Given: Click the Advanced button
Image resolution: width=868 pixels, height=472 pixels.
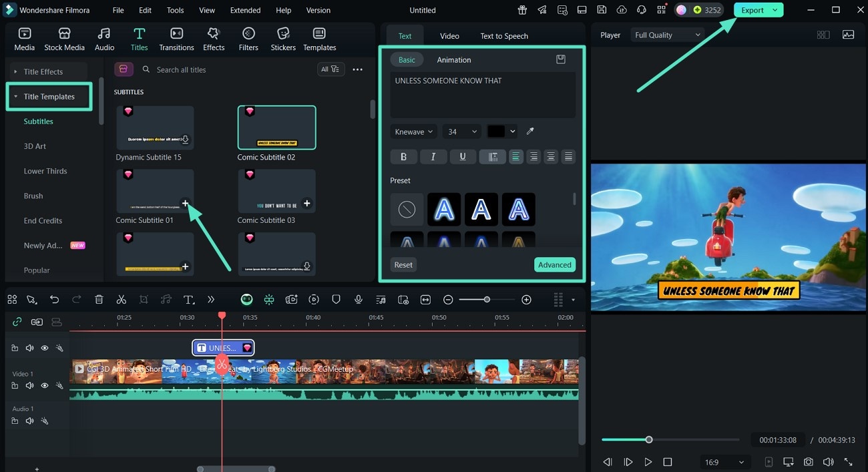Looking at the screenshot, I should 555,265.
